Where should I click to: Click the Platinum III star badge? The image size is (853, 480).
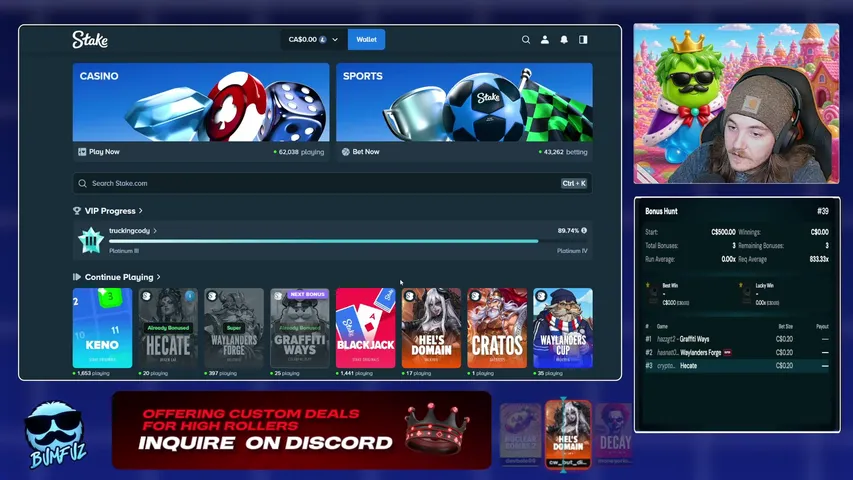(91, 240)
